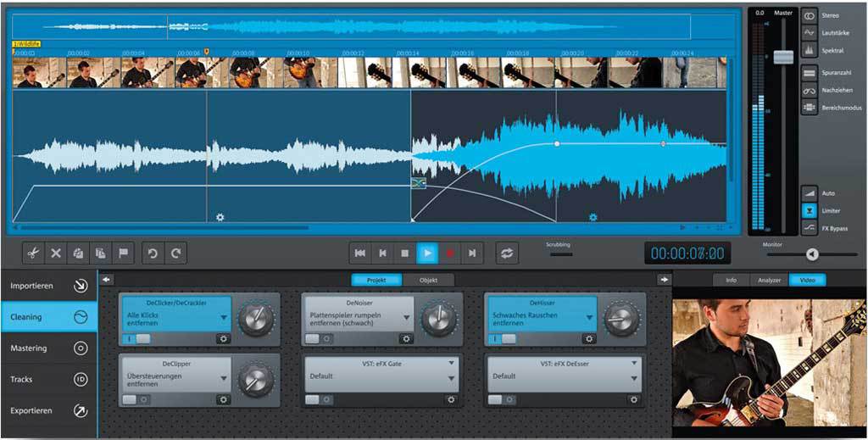
Task: Open the Importieren section
Action: [x=48, y=286]
